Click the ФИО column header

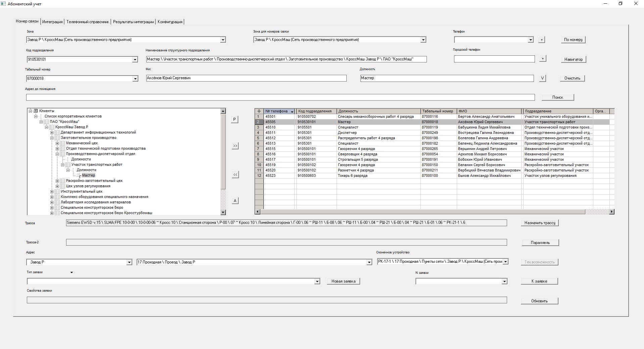point(489,111)
